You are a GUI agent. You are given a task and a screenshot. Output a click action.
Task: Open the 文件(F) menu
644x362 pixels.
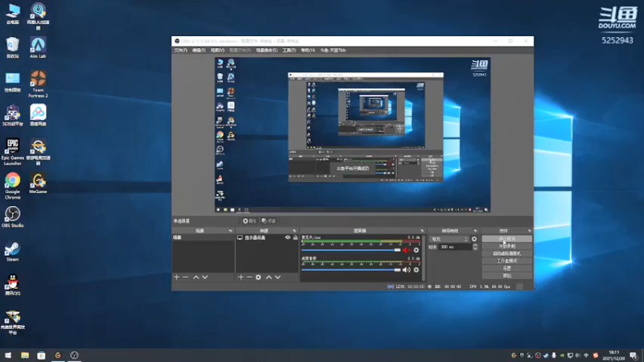point(180,51)
